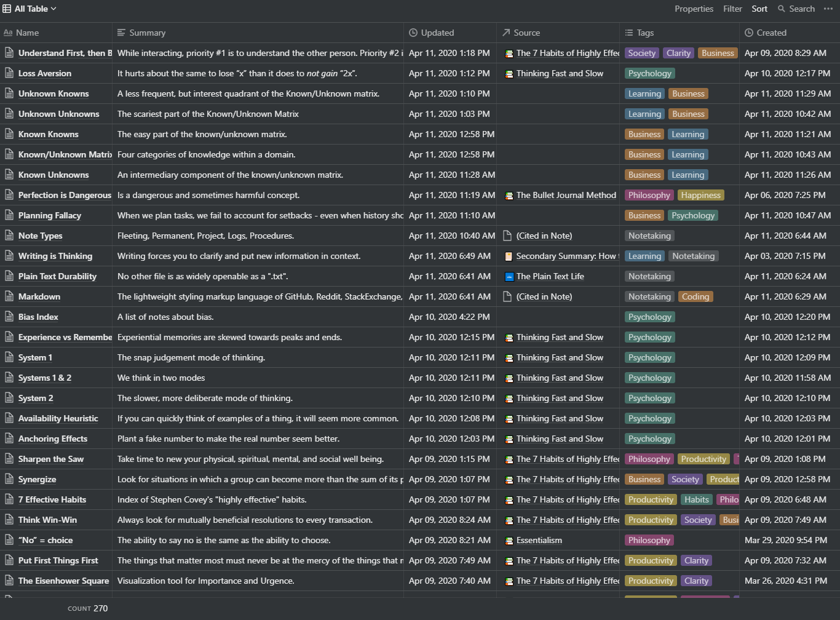
Task: Click the page icon beside Markdown
Action: 9,296
